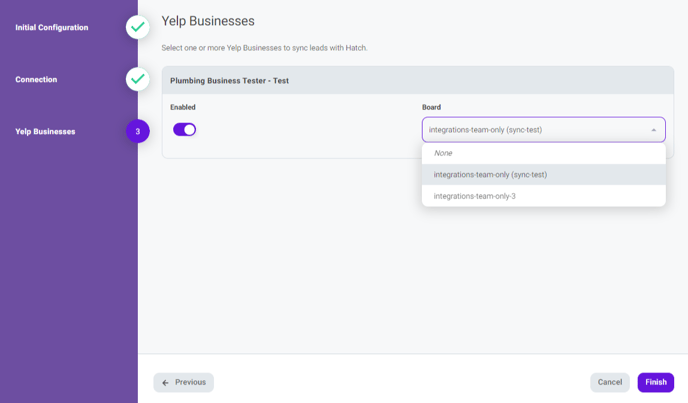
Task: Click the Board combo box field
Action: coord(530,130)
